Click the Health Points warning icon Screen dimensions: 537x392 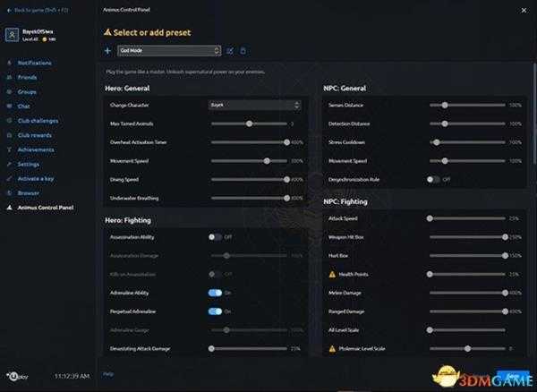(x=332, y=274)
